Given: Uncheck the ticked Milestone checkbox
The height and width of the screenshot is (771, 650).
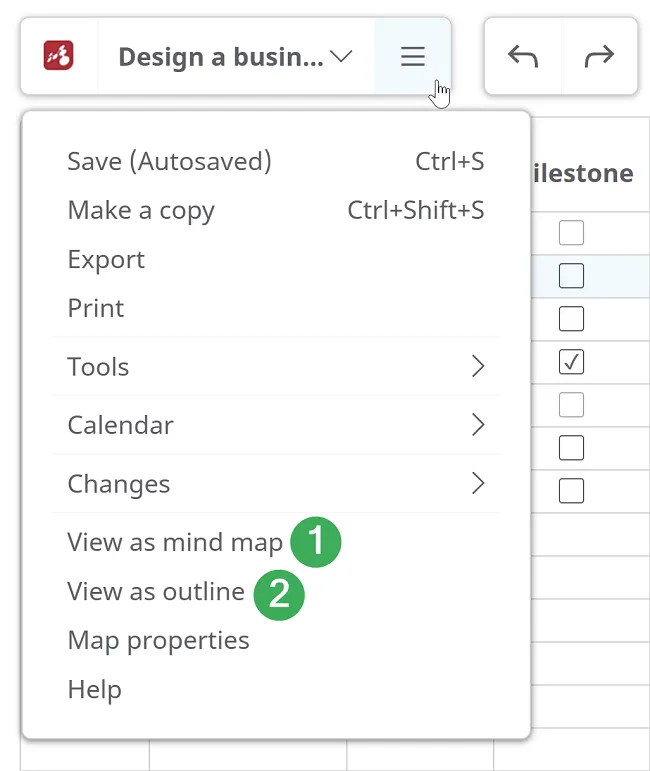Looking at the screenshot, I should coord(571,363).
